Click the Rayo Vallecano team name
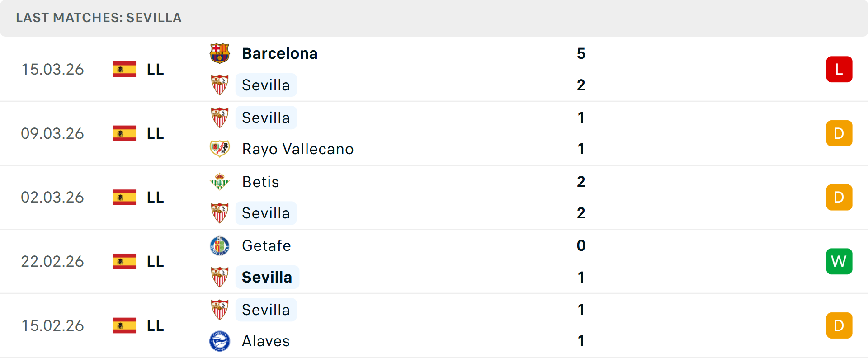Screen dimensions: 868x358 297,149
